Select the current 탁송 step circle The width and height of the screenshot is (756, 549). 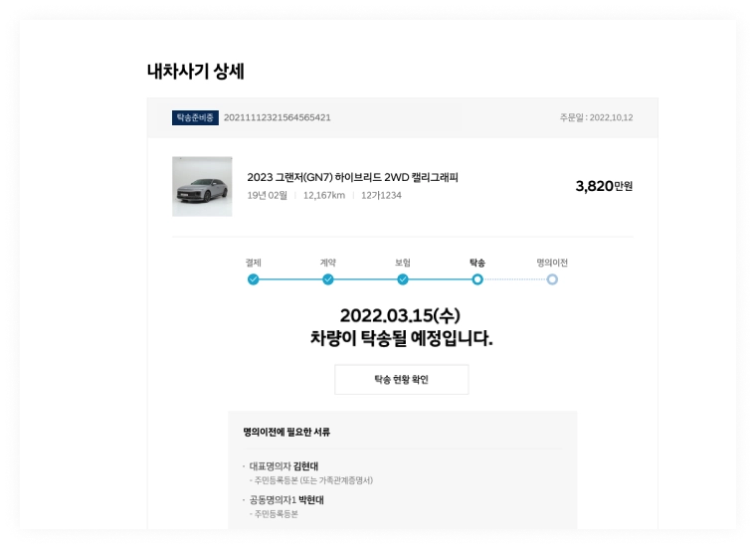click(x=477, y=279)
